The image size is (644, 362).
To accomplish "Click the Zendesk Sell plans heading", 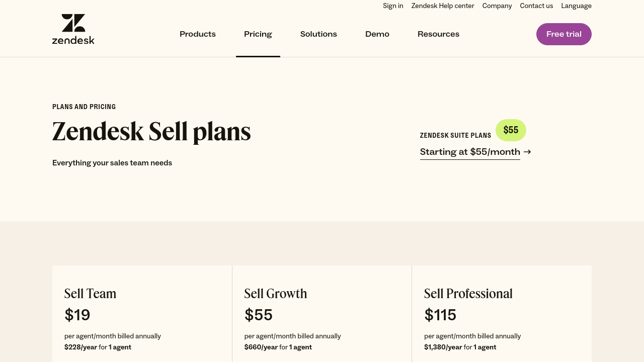I will click(151, 132).
